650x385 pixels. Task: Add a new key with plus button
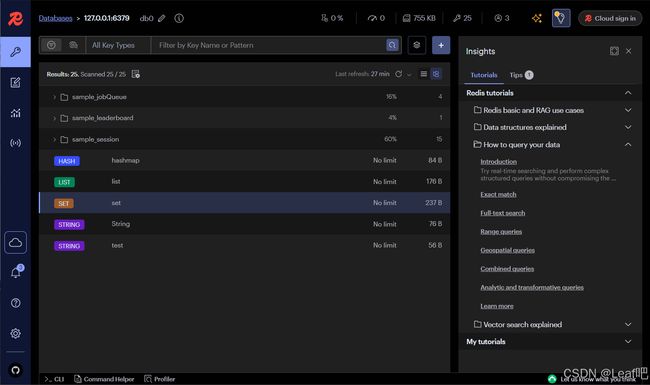coord(441,45)
